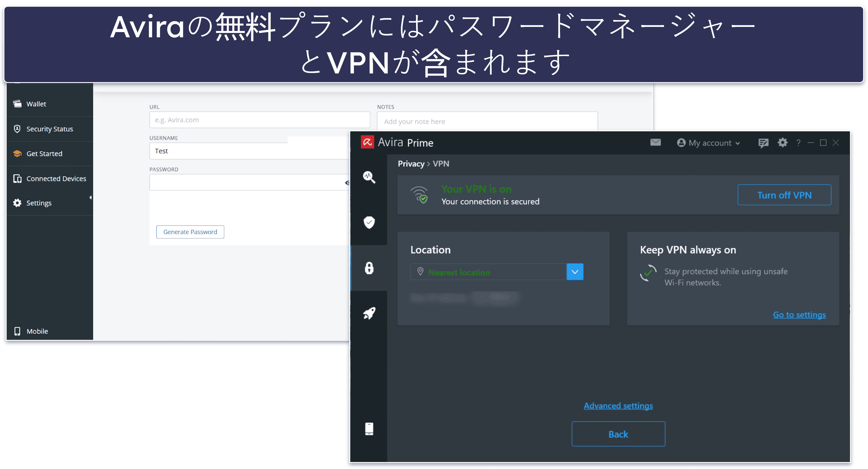Click Turn off VPN button
The width and height of the screenshot is (868, 469).
[x=784, y=195]
